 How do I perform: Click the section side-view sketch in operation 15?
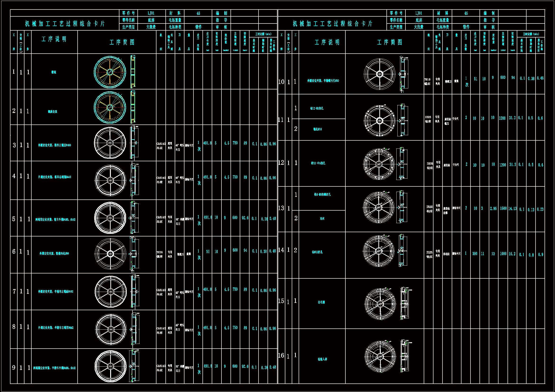[404, 303]
